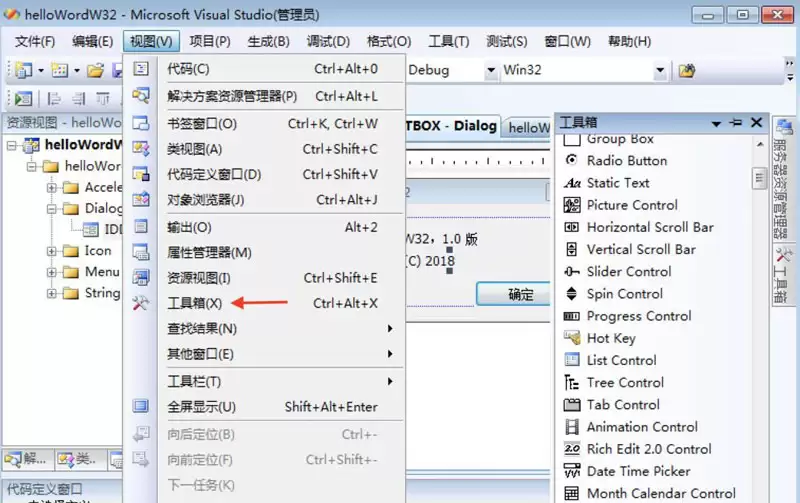Screen dimensions: 800x503
Task: Open the Build (生成) menu
Action: 268,41
